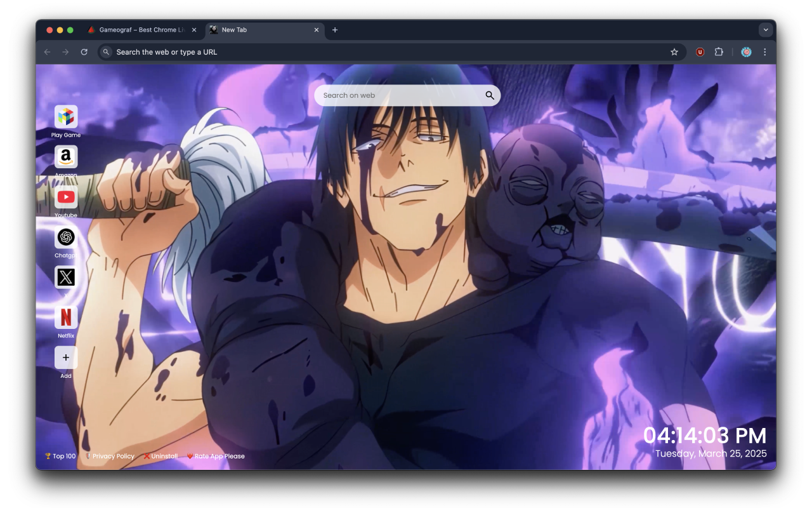This screenshot has width=812, height=508.
Task: Click the macOS green fullscreen window button
Action: click(x=70, y=30)
